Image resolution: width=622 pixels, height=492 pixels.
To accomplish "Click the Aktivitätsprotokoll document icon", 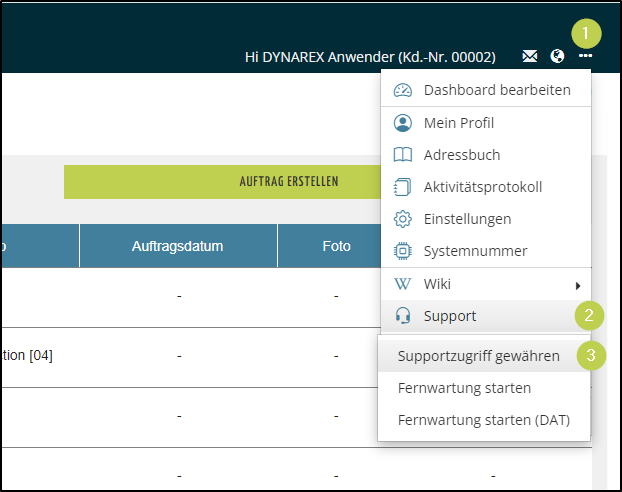I will click(403, 187).
